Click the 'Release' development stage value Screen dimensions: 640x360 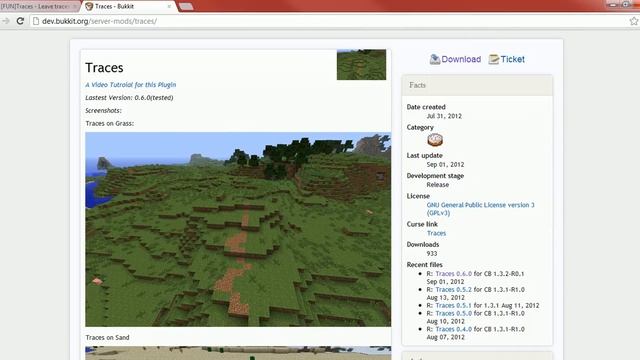(438, 185)
